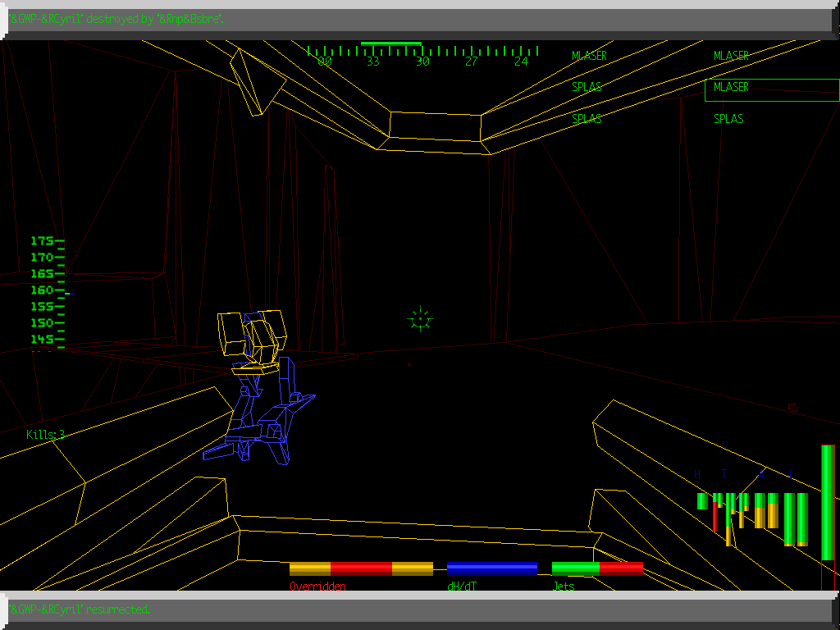Image resolution: width=840 pixels, height=630 pixels.
Task: Click the MLASER label in left weapon column
Action: coord(589,56)
